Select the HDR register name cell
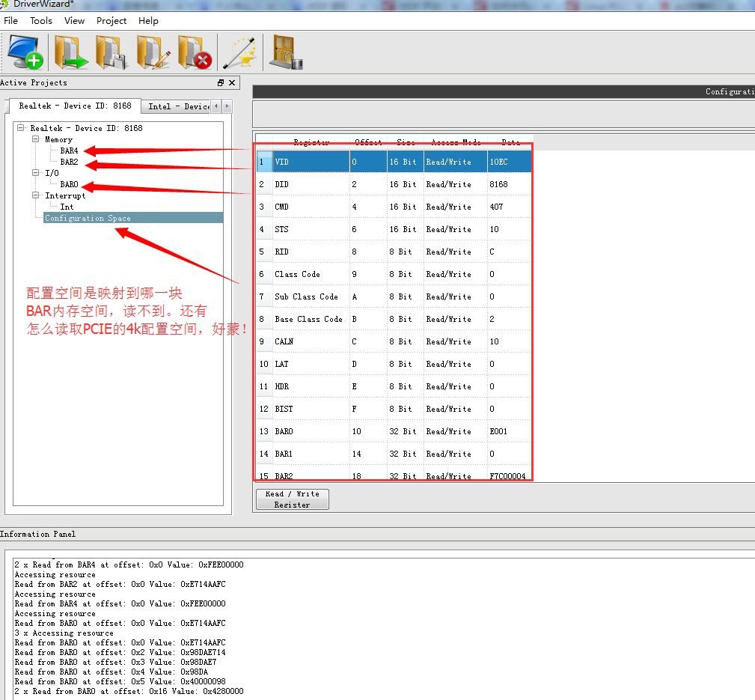This screenshot has height=700, width=755. tap(311, 386)
